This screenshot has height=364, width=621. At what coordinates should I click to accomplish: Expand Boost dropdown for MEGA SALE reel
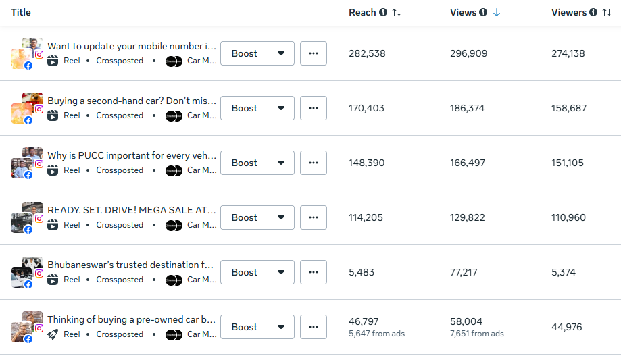coord(281,217)
